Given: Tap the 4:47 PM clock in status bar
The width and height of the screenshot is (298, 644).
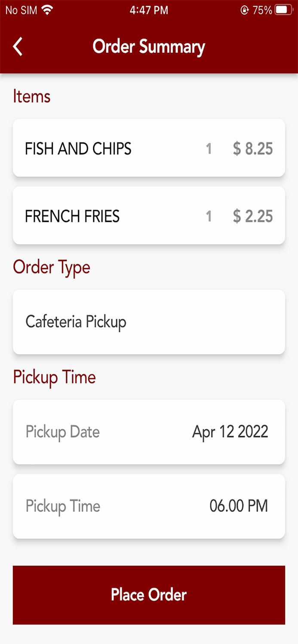Looking at the screenshot, I should 148,9.
